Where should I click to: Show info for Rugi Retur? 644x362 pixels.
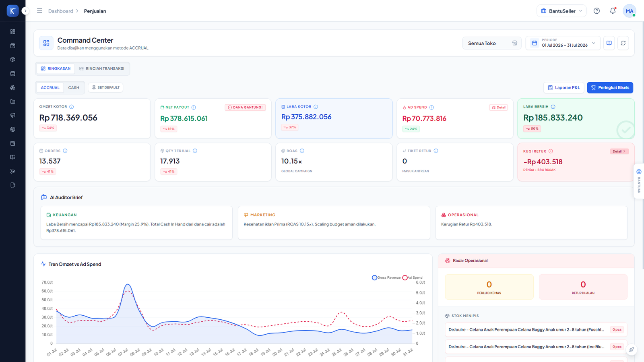[551, 151]
